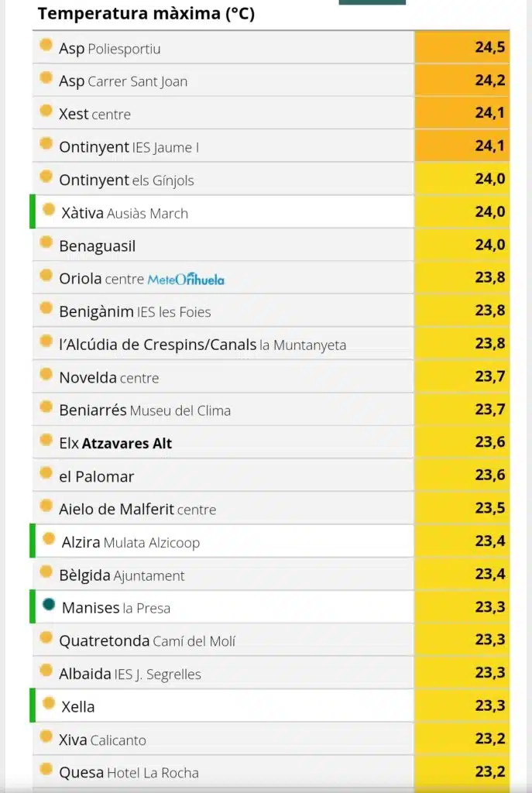The height and width of the screenshot is (793, 532).
Task: Click the orange dot beside Asp Poliesportiu
Action: [46, 45]
